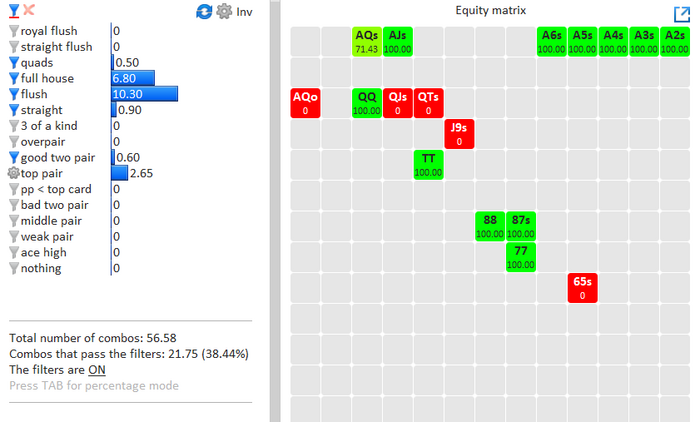
Task: Toggle the full house filter funnel
Action: coord(14,78)
